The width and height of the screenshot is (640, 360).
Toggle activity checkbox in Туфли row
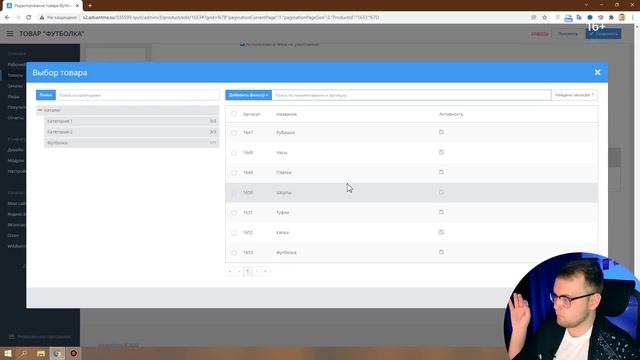[441, 212]
